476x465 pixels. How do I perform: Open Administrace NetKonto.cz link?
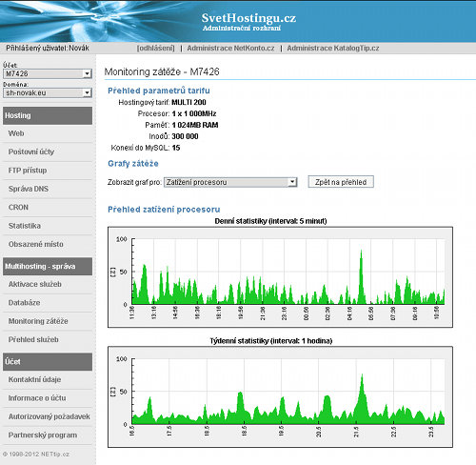pos(230,48)
